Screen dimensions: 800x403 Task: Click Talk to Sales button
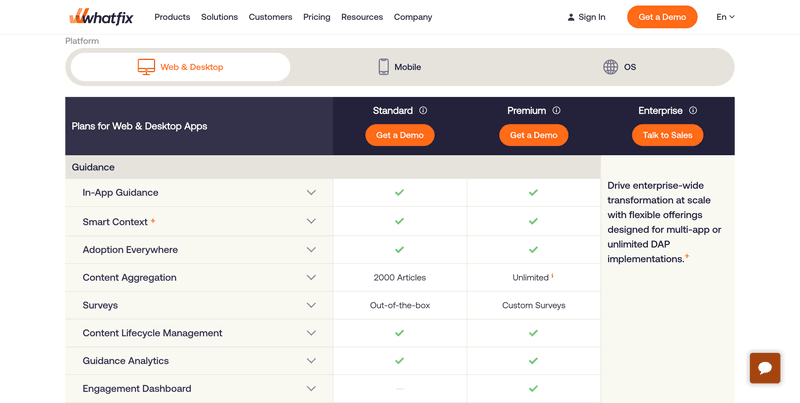[667, 135]
